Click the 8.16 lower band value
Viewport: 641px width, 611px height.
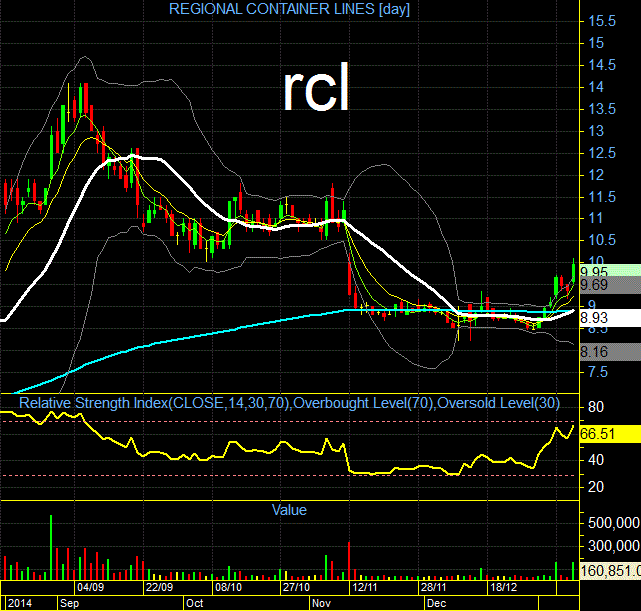click(610, 351)
